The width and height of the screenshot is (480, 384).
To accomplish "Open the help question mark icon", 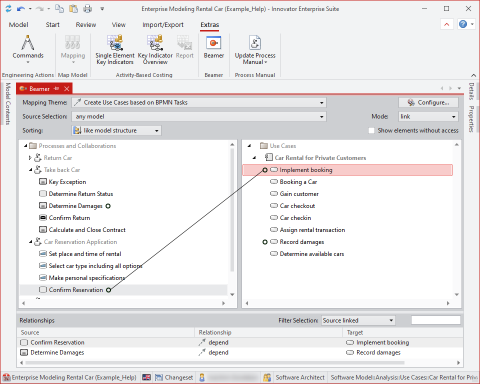I will [463, 24].
